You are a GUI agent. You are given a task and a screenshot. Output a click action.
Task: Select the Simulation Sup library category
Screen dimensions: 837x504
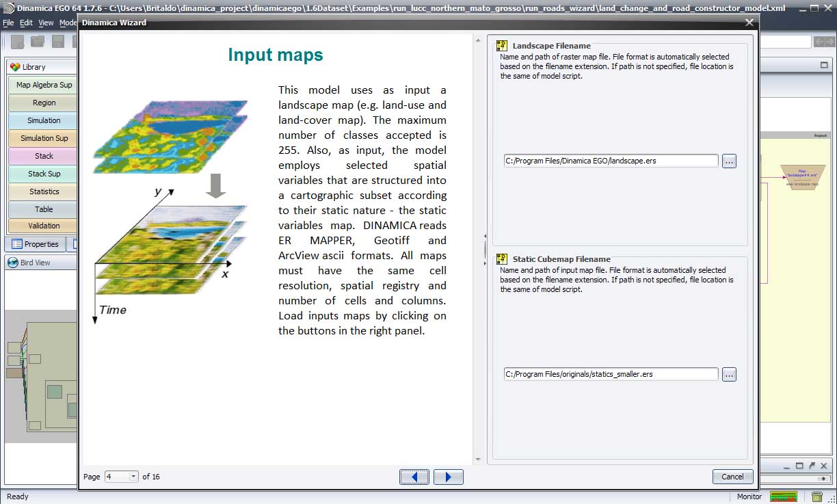43,138
